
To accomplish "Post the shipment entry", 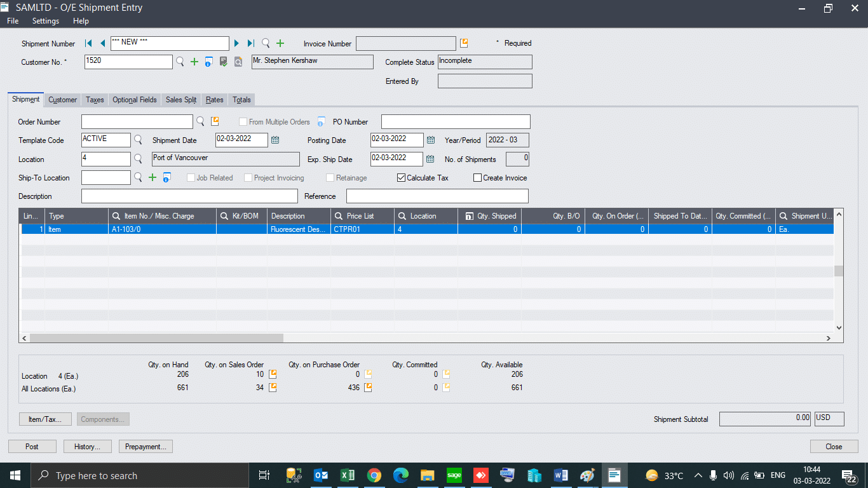I will pyautogui.click(x=32, y=446).
